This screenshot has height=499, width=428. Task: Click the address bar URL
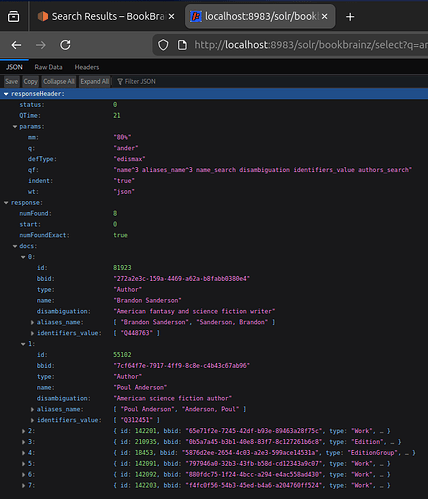[x=310, y=45]
